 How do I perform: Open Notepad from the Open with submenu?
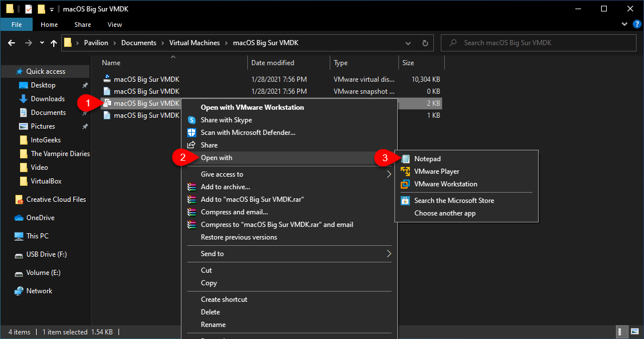467,158
